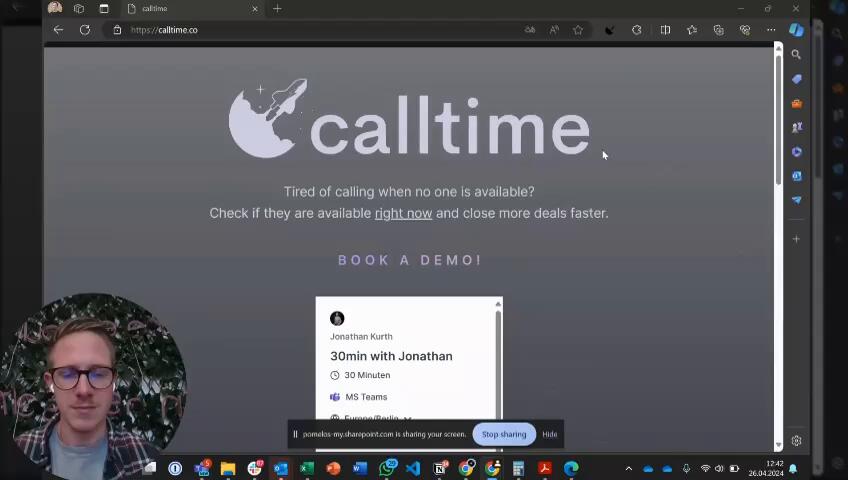
Task: Click the BOOK A DEMO! heading
Action: 409,260
